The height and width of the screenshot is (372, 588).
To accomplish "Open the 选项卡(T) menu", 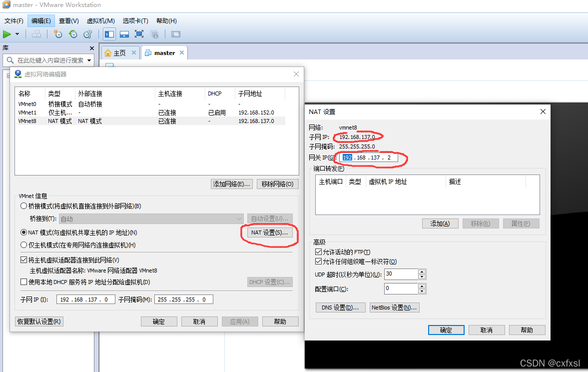I will coord(135,20).
